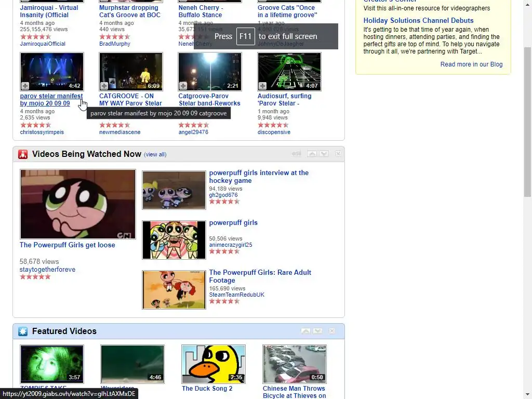Play The Duck Song 2 thumbnail
Screen dimensions: 532x399
coord(214,364)
